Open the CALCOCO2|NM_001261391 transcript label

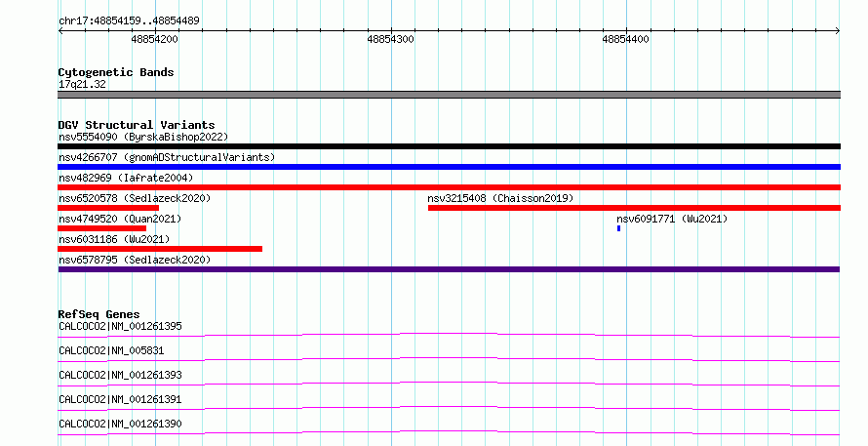point(120,399)
